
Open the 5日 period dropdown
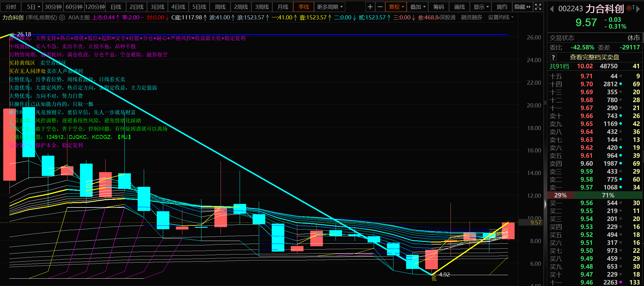(33, 7)
